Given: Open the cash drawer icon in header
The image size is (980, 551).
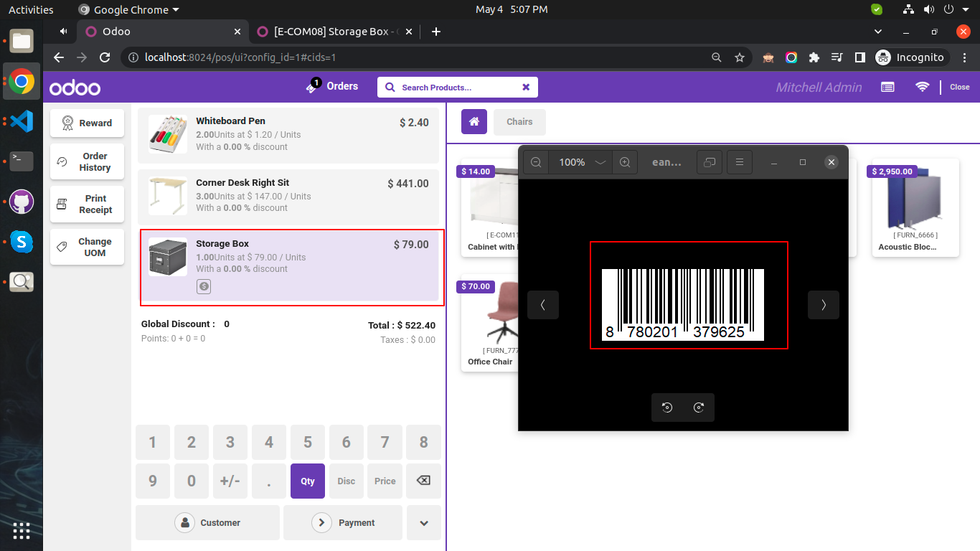Looking at the screenshot, I should click(x=887, y=87).
